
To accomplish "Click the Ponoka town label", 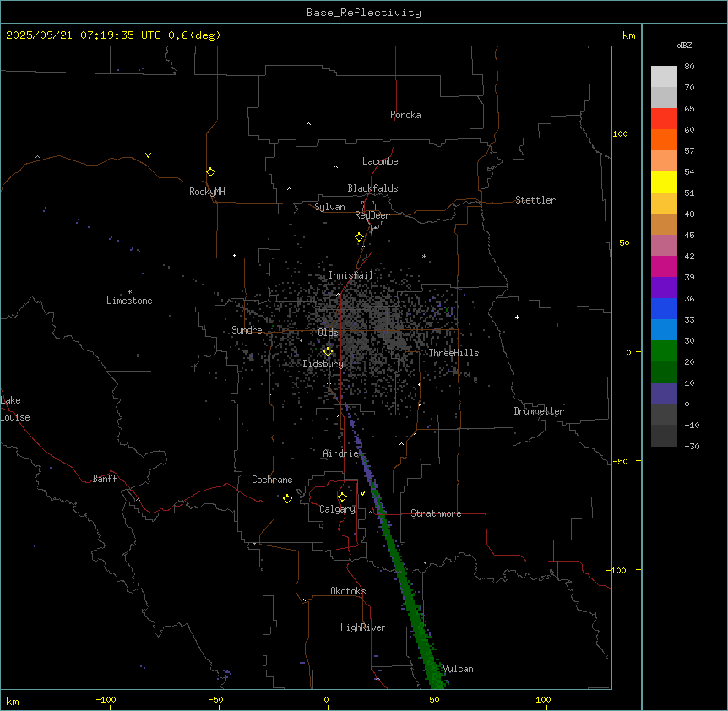I will pos(405,115).
